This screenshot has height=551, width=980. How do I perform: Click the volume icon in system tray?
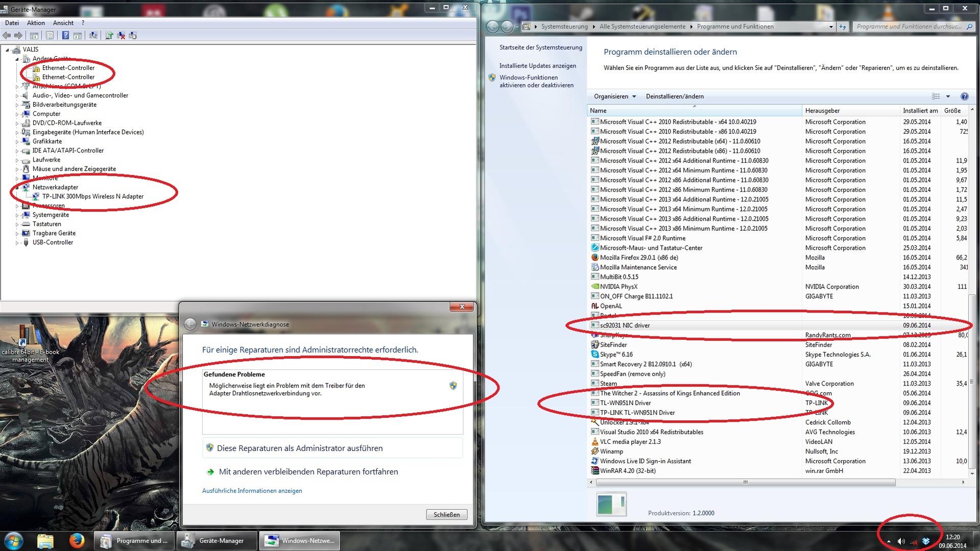[901, 541]
